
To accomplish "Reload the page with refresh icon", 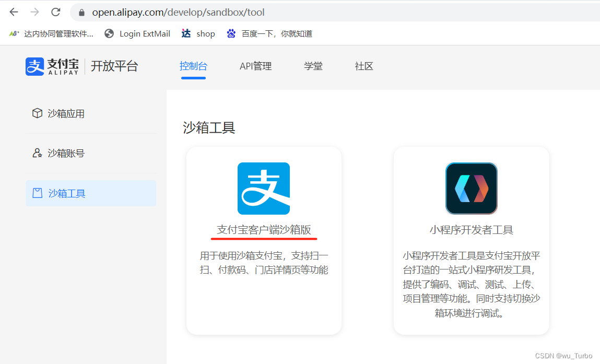I will [x=56, y=12].
